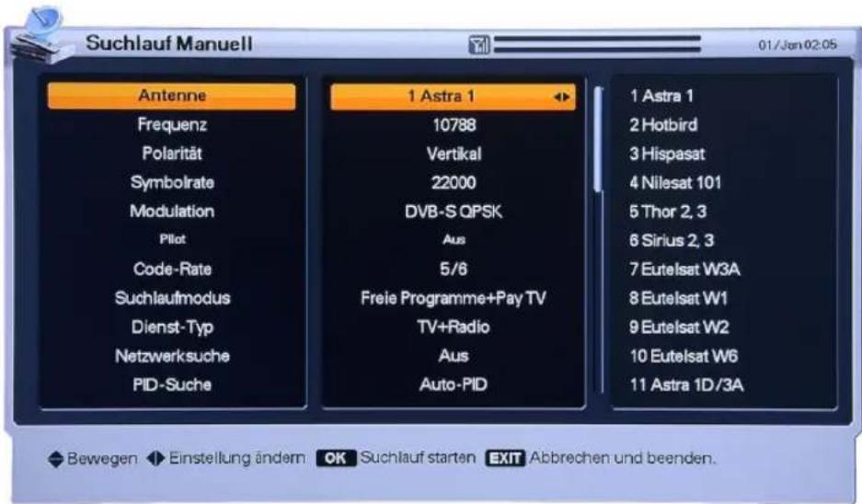Screen dimensions: 862x504
Task: Choose 3 Hispasat in satellite list
Action: [x=667, y=154]
